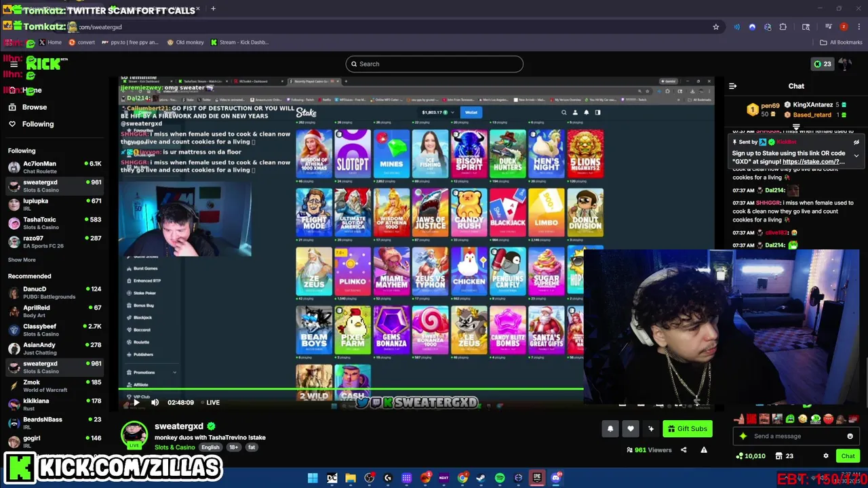Open a new browser tab with the plus button

(x=213, y=9)
